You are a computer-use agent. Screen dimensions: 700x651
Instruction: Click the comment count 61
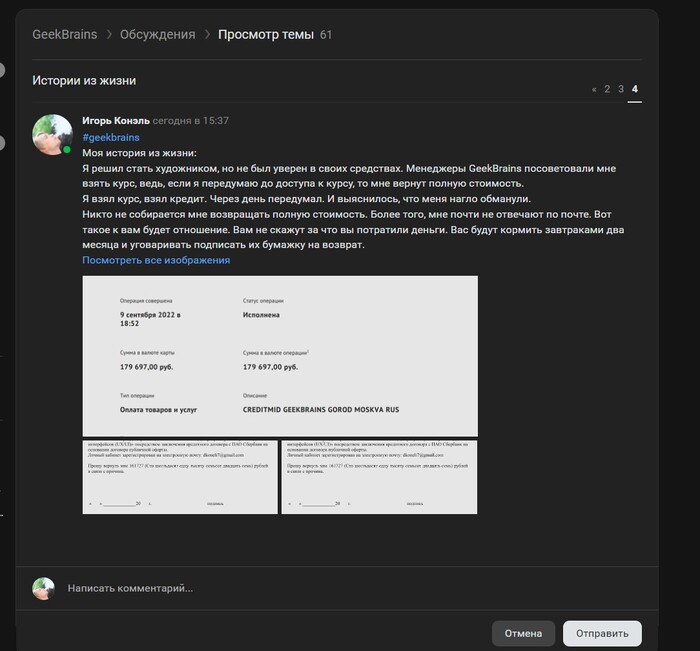tap(326, 35)
